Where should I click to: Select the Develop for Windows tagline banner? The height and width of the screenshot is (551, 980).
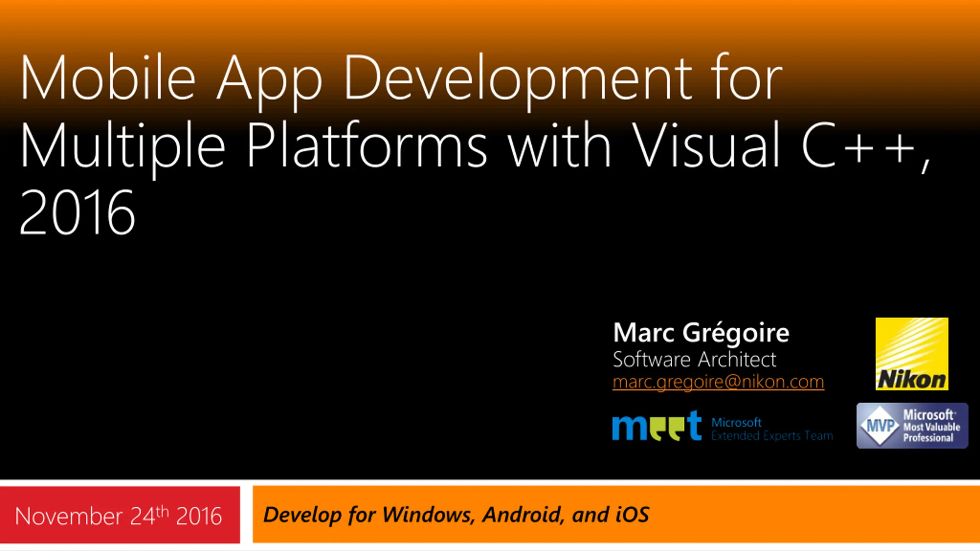[616, 514]
